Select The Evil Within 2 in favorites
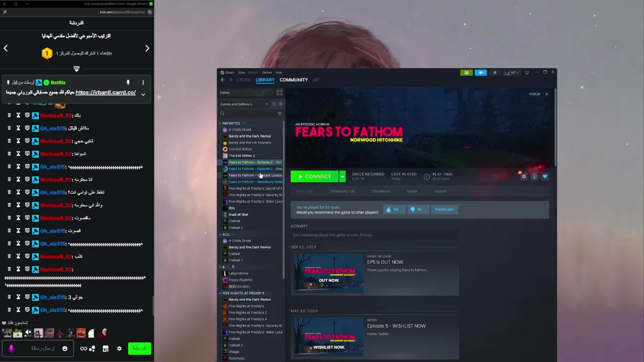Image resolution: width=644 pixels, height=362 pixels. coord(242,156)
